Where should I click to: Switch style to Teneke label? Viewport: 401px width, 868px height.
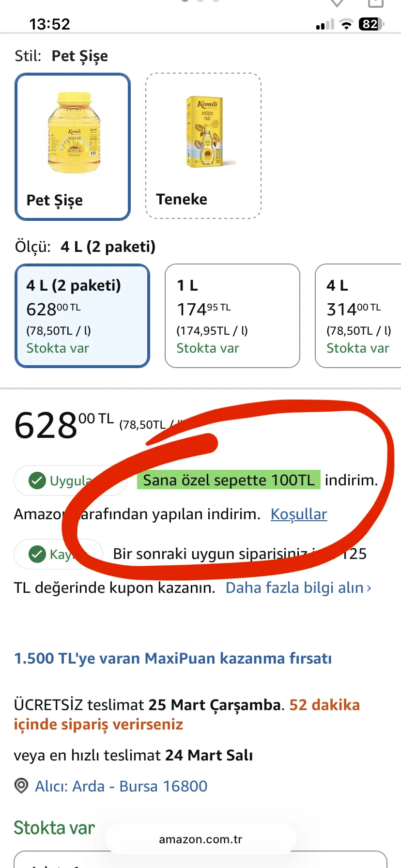[182, 199]
